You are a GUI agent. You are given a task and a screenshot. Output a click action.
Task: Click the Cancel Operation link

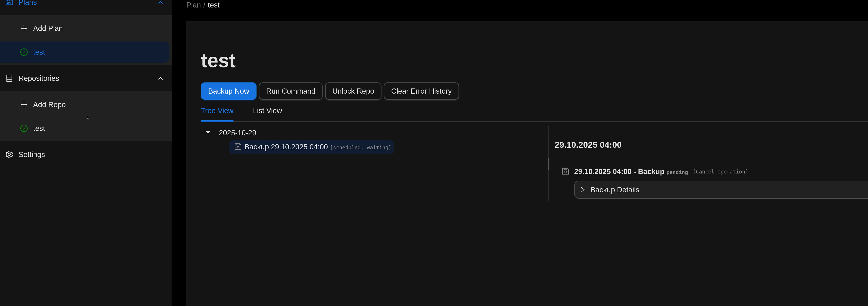720,172
